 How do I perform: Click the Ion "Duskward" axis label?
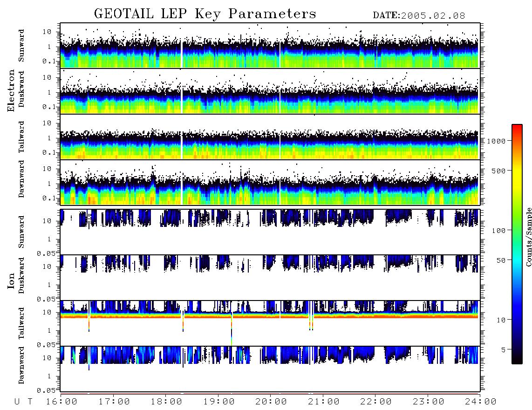[21, 275]
